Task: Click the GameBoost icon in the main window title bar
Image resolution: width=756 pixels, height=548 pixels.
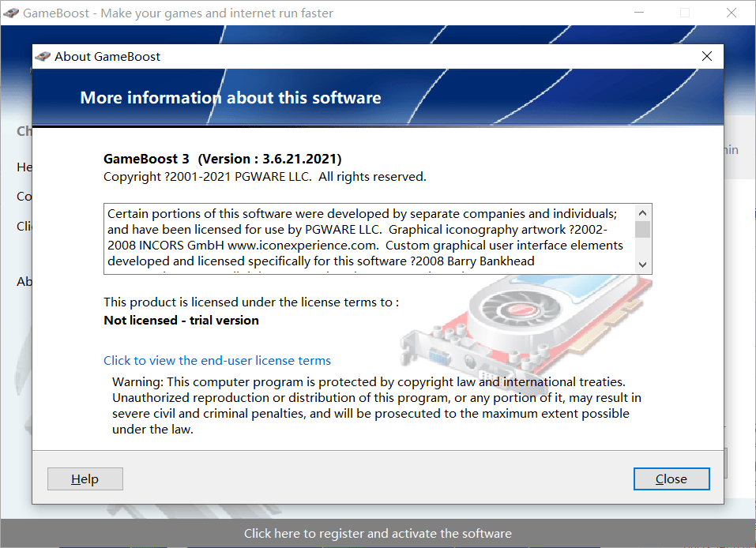Action: tap(11, 13)
